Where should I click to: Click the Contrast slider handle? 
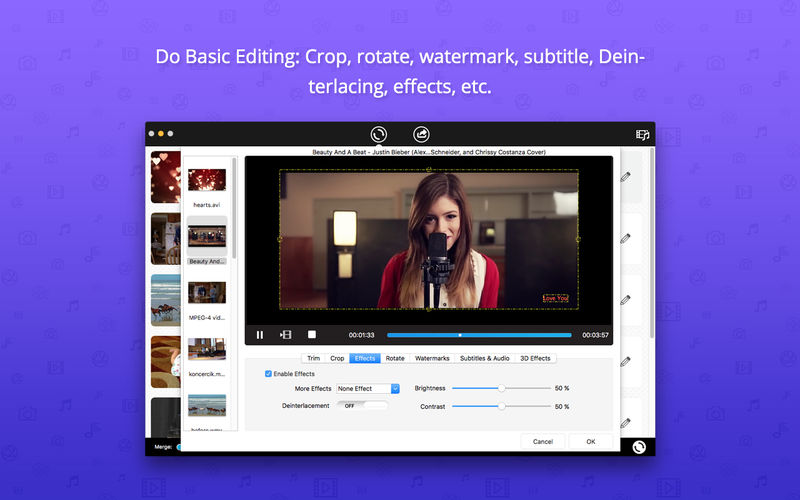point(502,406)
